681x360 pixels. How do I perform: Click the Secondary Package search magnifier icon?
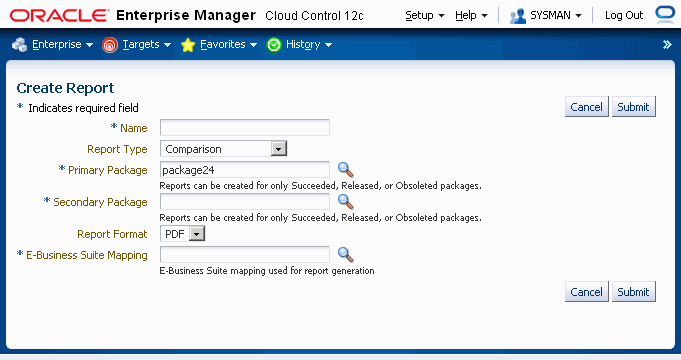tap(346, 202)
